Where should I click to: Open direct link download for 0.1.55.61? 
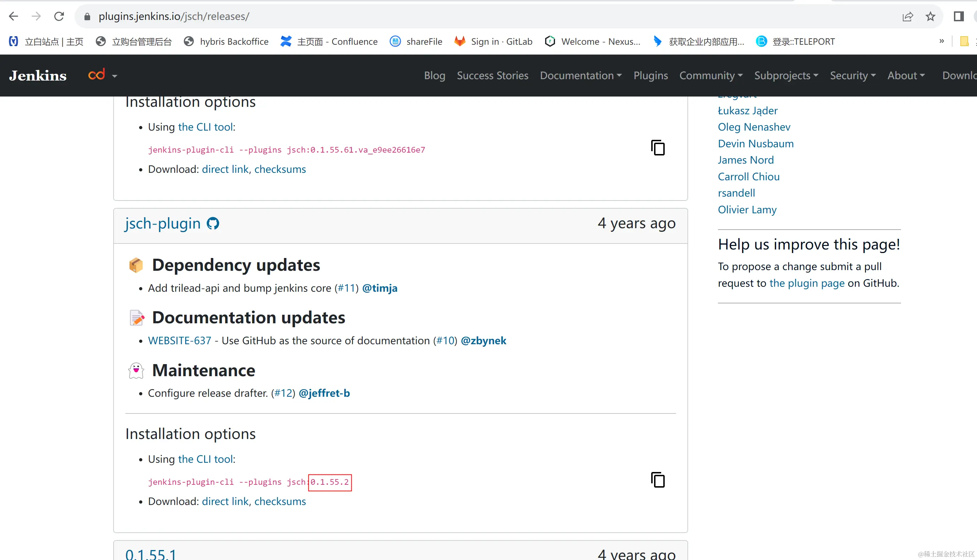(x=225, y=170)
